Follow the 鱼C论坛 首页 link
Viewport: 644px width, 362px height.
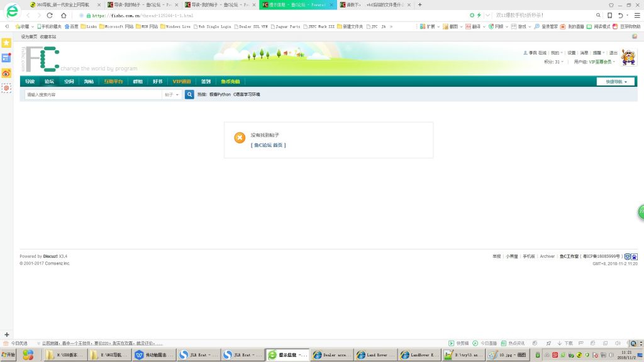pyautogui.click(x=268, y=145)
